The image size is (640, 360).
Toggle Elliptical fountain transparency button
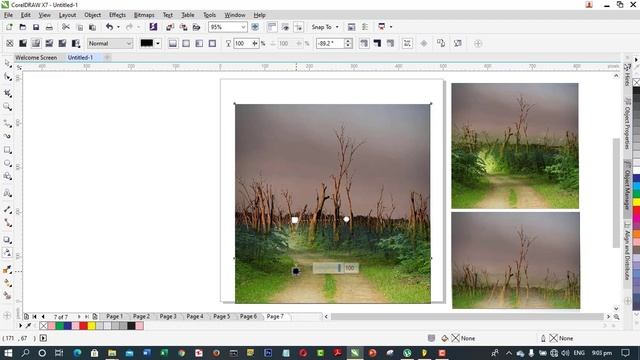click(186, 43)
